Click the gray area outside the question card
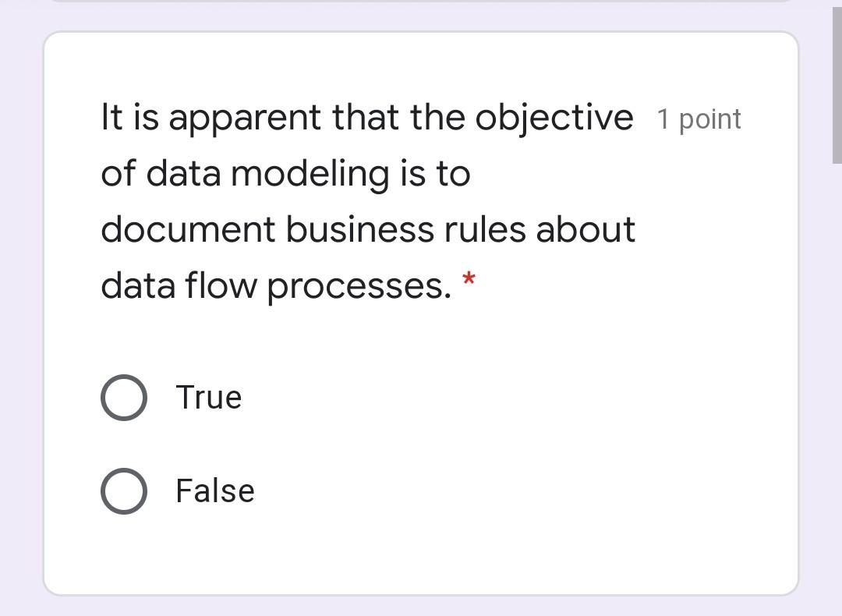Screen dimensions: 842x616 (21, 312)
